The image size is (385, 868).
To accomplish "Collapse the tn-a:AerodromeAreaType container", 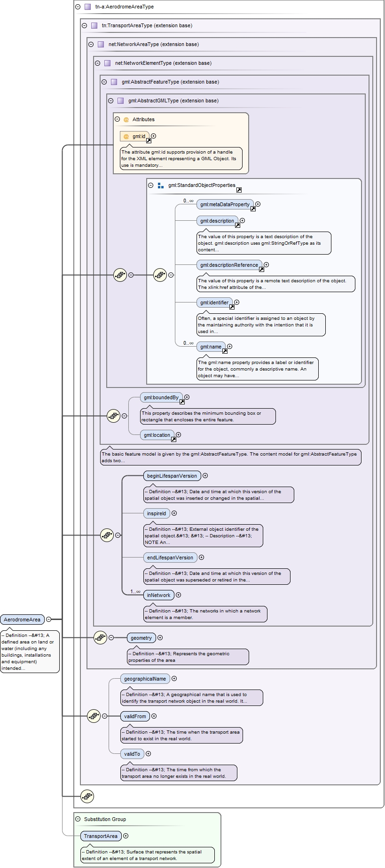I will point(78,7).
